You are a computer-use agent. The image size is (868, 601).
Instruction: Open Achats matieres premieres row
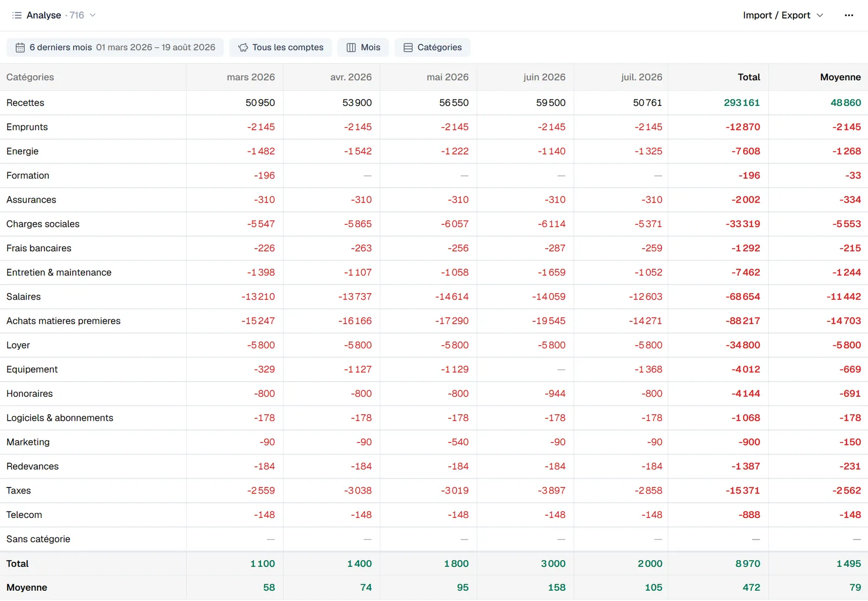tap(434, 321)
